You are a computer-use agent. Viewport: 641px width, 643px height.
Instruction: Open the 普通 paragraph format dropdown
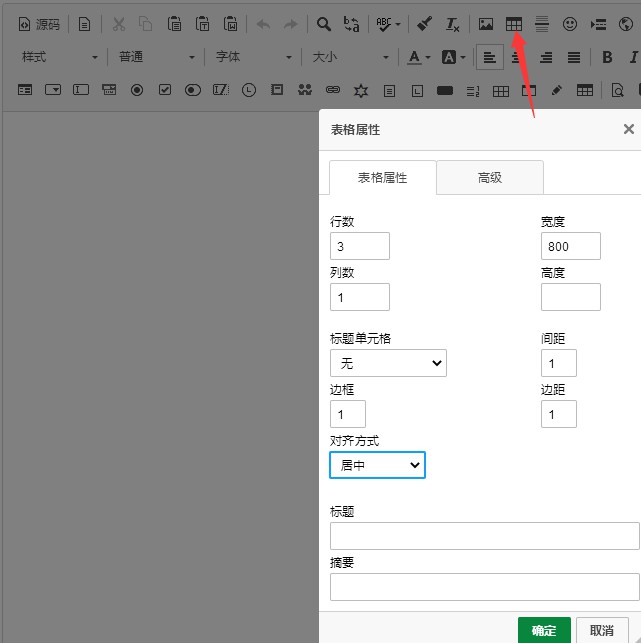pos(156,57)
